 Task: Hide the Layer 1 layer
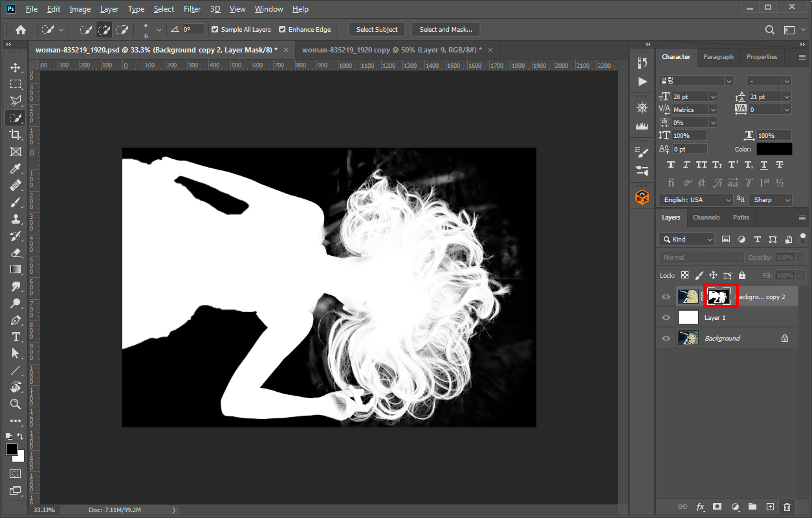tap(666, 318)
